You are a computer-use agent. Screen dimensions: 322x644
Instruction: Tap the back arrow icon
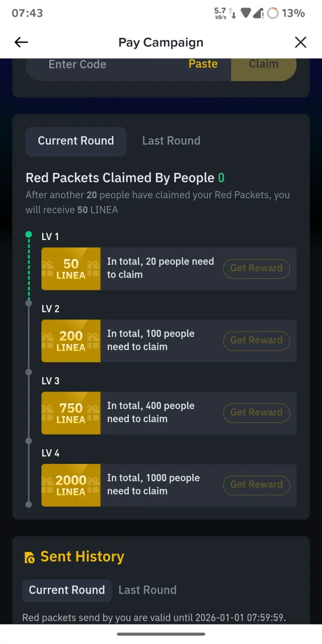21,42
